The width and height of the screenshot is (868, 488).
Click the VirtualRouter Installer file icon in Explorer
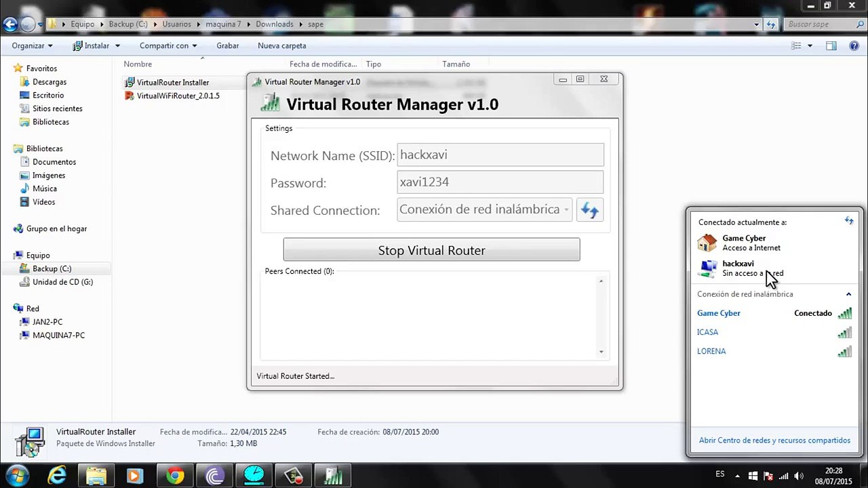click(130, 82)
